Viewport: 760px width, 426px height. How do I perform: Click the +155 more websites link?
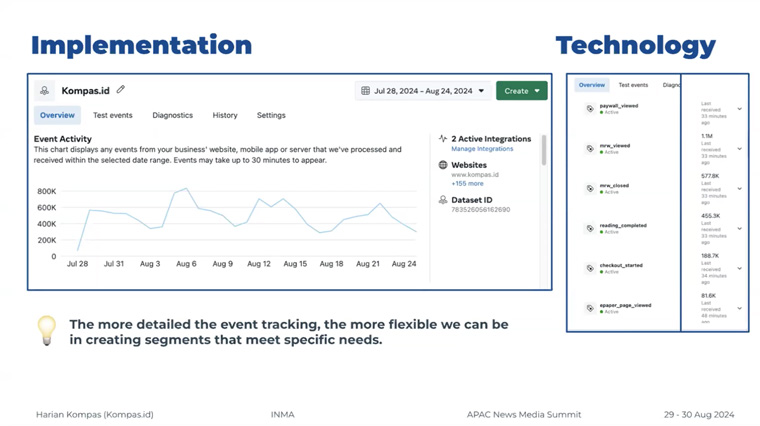[467, 184]
